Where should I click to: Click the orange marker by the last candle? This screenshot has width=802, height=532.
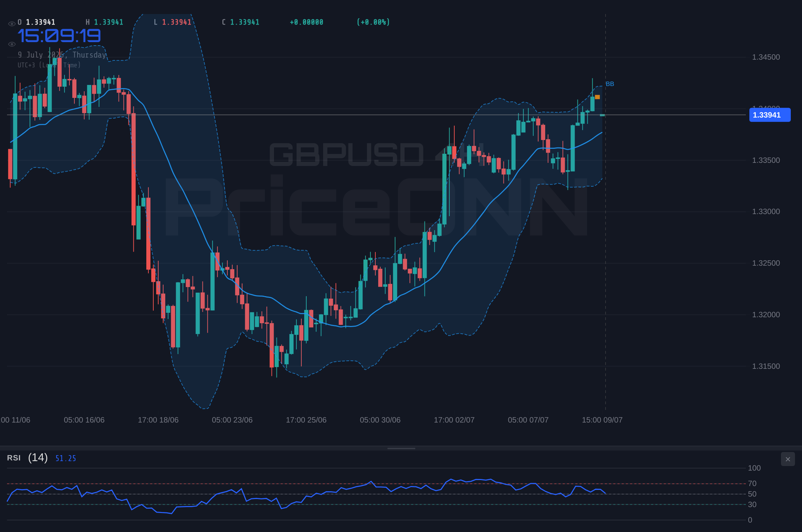click(597, 97)
